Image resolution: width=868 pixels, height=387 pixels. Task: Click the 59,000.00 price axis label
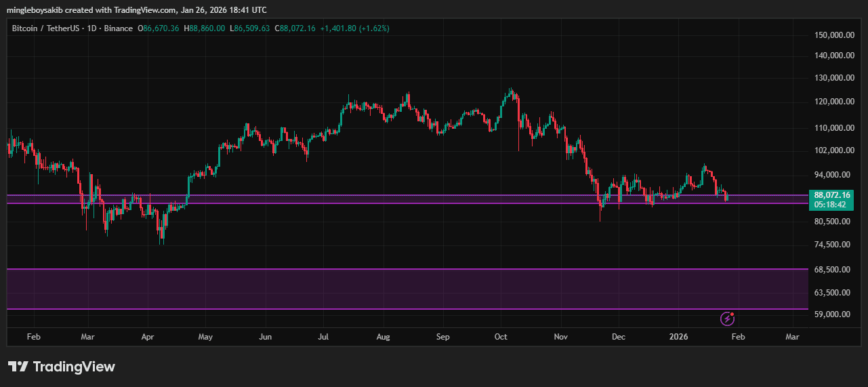[833, 314]
